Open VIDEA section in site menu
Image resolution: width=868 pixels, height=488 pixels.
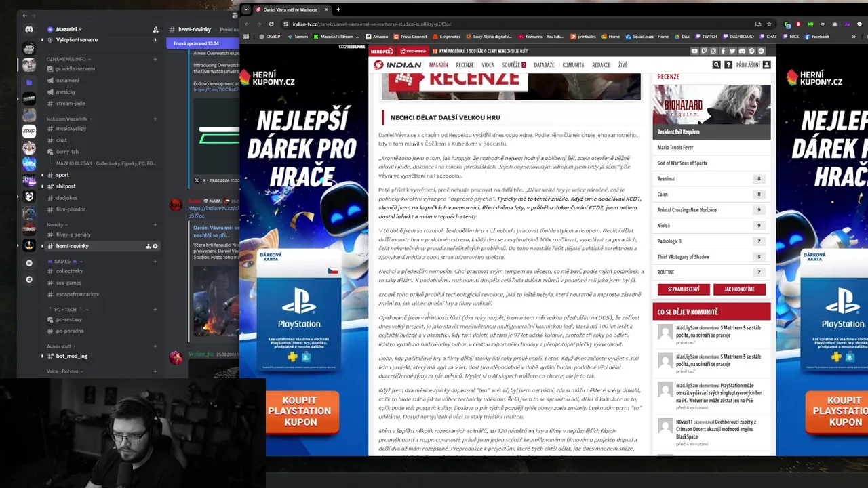point(488,65)
